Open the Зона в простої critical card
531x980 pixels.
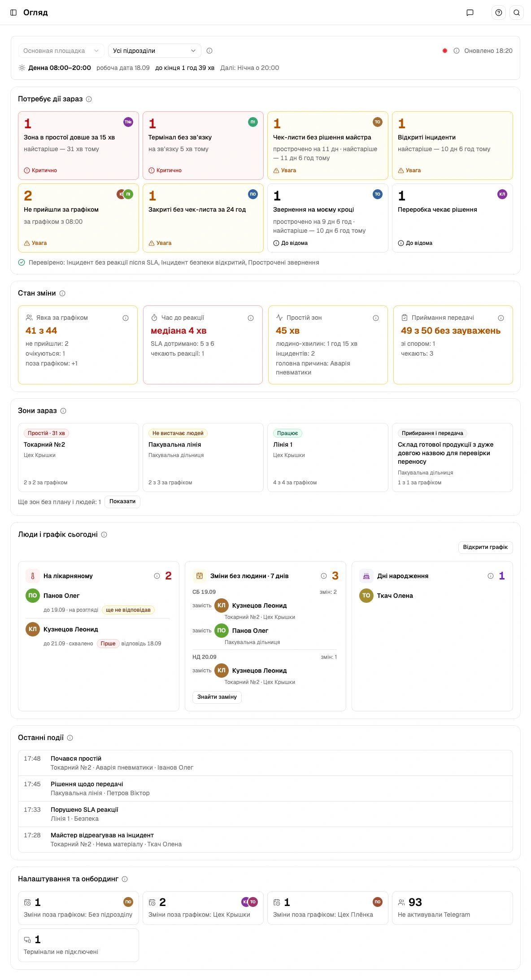coord(78,146)
